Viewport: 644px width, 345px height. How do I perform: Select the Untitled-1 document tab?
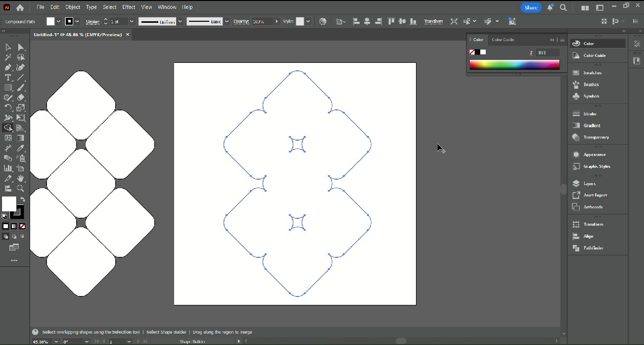pyautogui.click(x=78, y=35)
